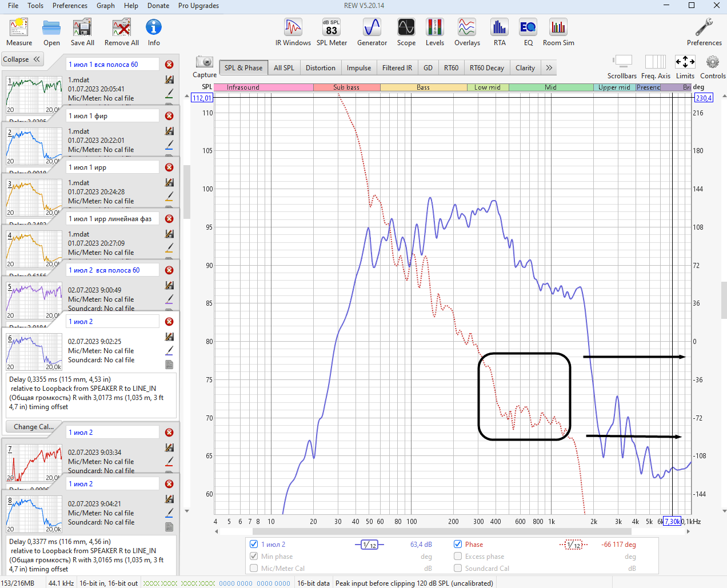Remove measurement '1 июл 1 ирр линейная фаз'
The width and height of the screenshot is (727, 588).
[169, 219]
